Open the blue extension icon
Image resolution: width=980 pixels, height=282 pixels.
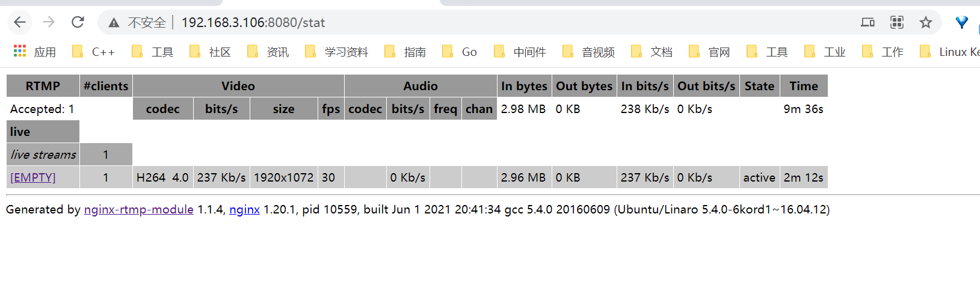click(962, 22)
